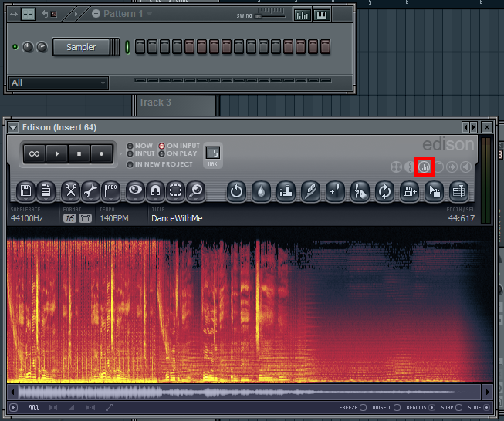Open Edison's scissors edit menu
Viewport: 504px width, 421px height.
click(71, 191)
